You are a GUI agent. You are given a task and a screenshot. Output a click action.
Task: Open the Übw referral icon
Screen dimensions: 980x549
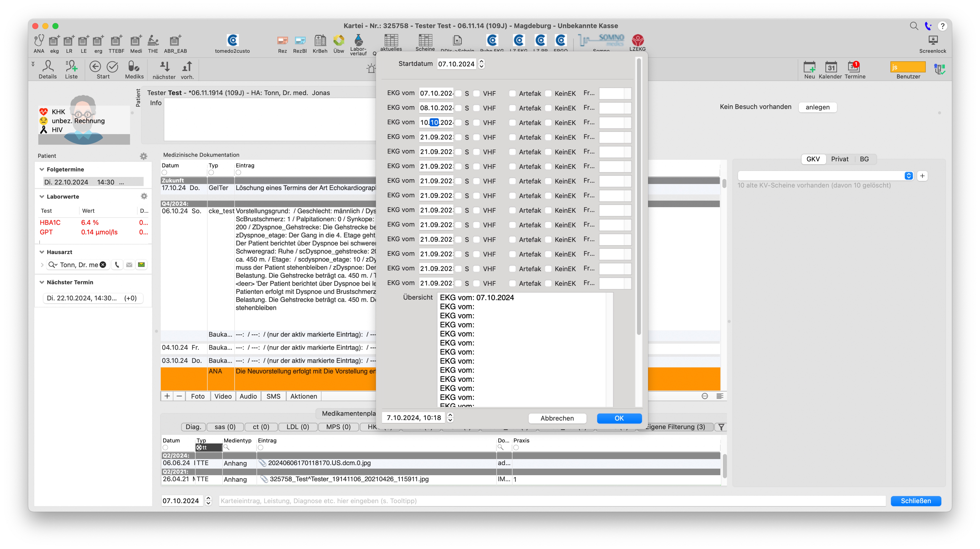click(x=339, y=40)
